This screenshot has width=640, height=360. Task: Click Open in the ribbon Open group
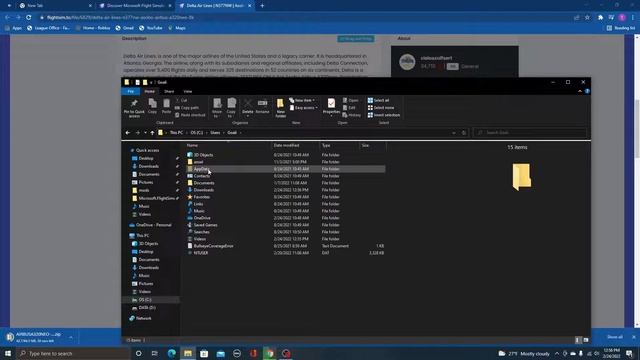(x=351, y=100)
